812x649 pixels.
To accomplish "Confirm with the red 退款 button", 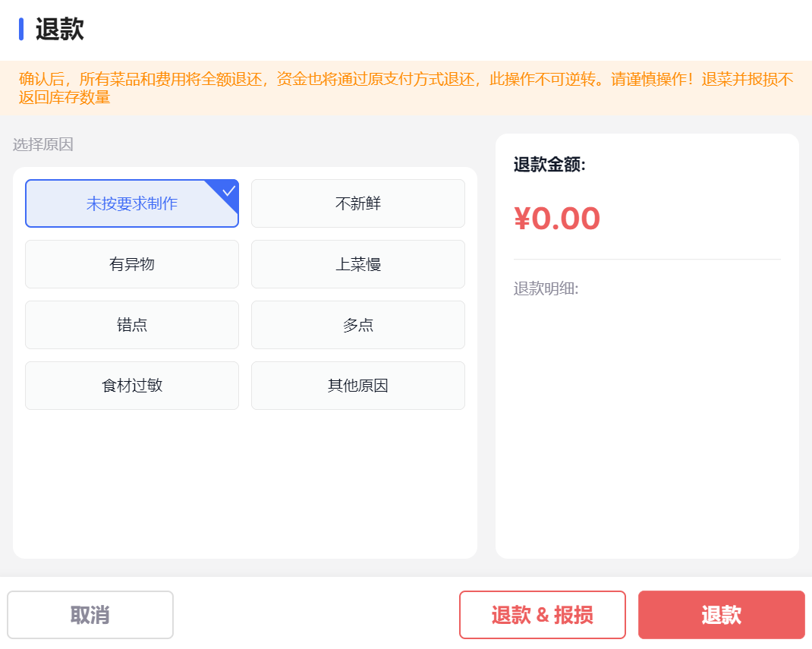I will tap(721, 615).
